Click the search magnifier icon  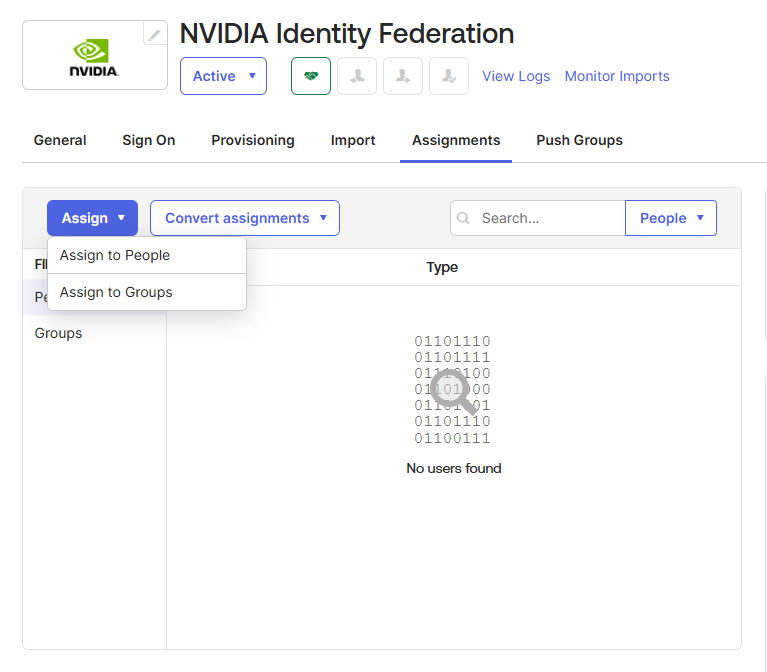(463, 218)
